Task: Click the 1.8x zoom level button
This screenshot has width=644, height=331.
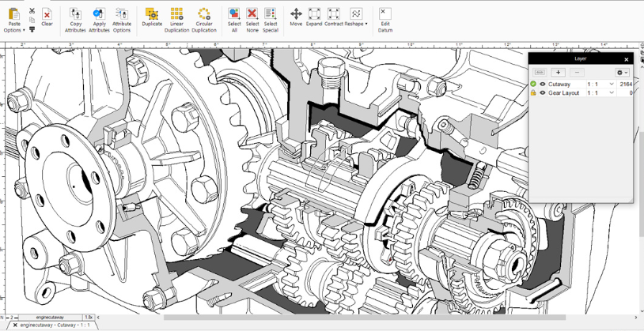Action: click(x=89, y=318)
